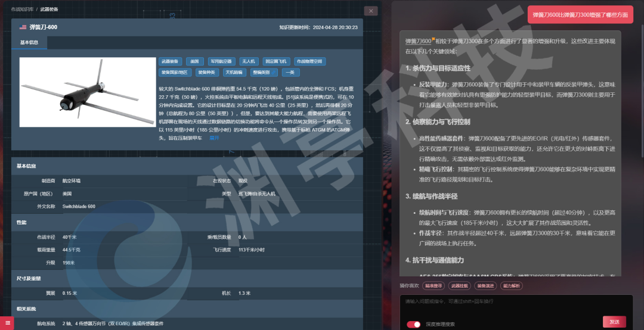The image size is (644, 330).
Task: Click the 武器装备 breadcrumb item
Action: click(49, 9)
